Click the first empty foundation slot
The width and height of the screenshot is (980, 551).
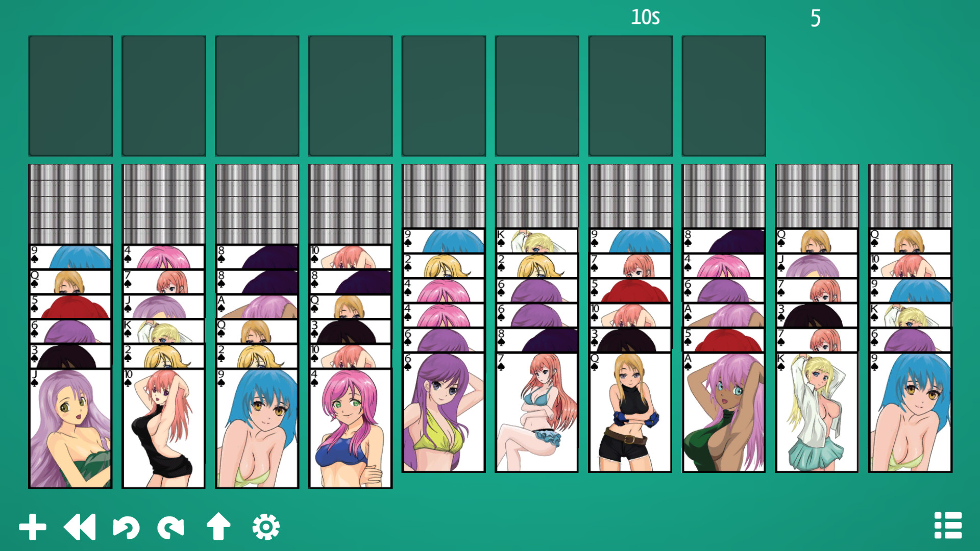tap(70, 96)
